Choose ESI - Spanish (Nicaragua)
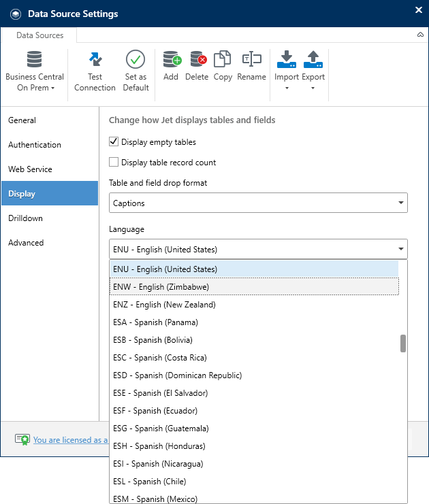 pyautogui.click(x=254, y=463)
